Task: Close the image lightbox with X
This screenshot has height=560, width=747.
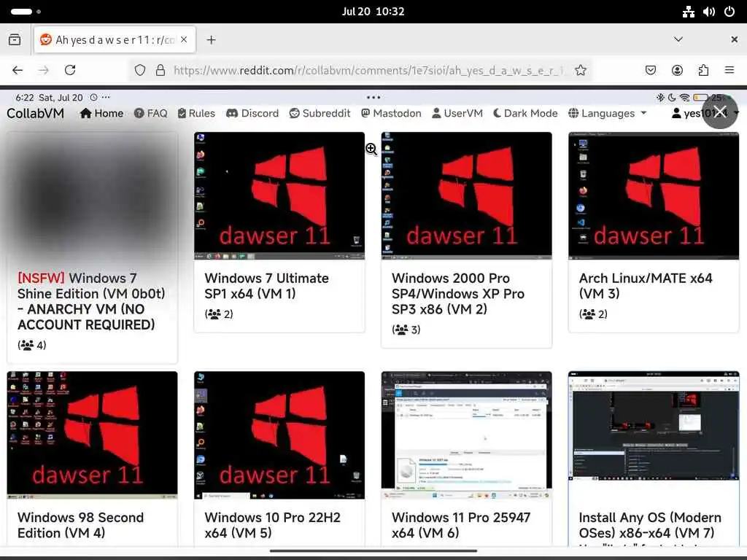Action: pyautogui.click(x=720, y=112)
